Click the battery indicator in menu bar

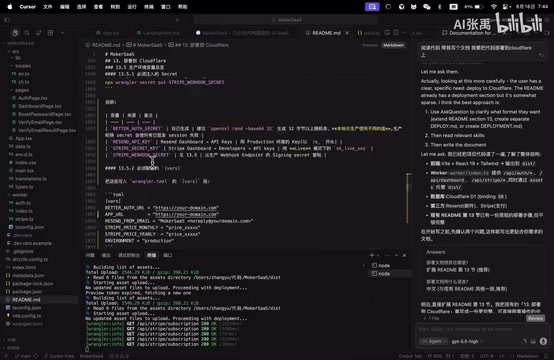474,6
